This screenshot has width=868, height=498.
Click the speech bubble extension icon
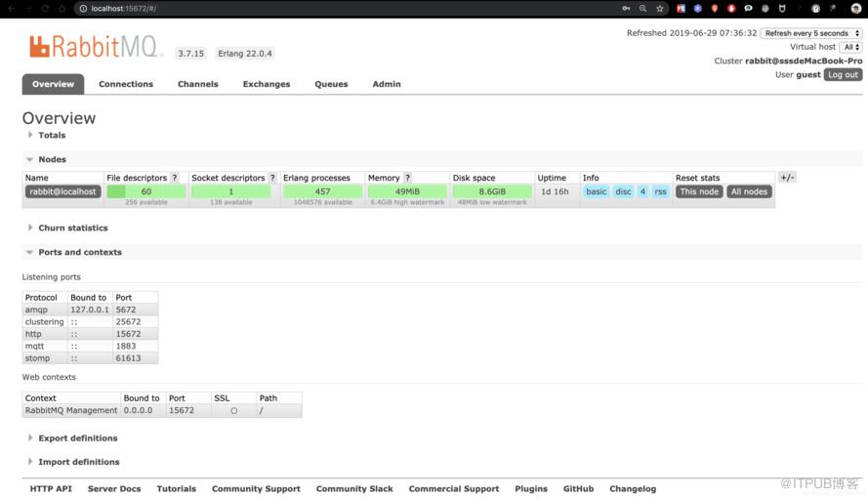coord(749,8)
